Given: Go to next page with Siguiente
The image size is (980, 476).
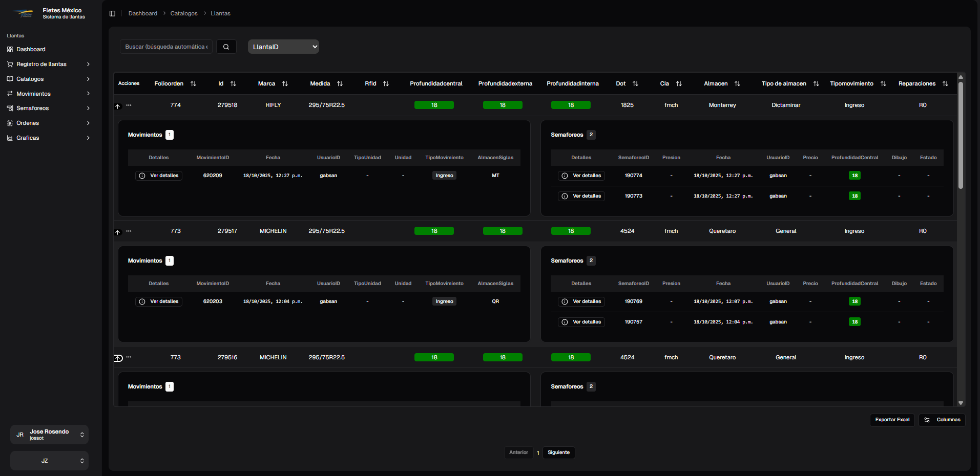Looking at the screenshot, I should pos(558,452).
